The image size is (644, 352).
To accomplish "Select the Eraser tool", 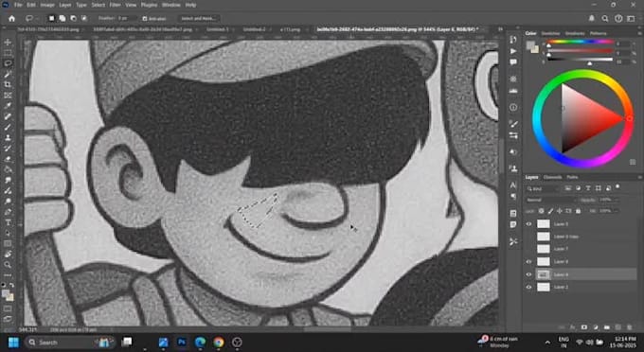I will click(8, 159).
